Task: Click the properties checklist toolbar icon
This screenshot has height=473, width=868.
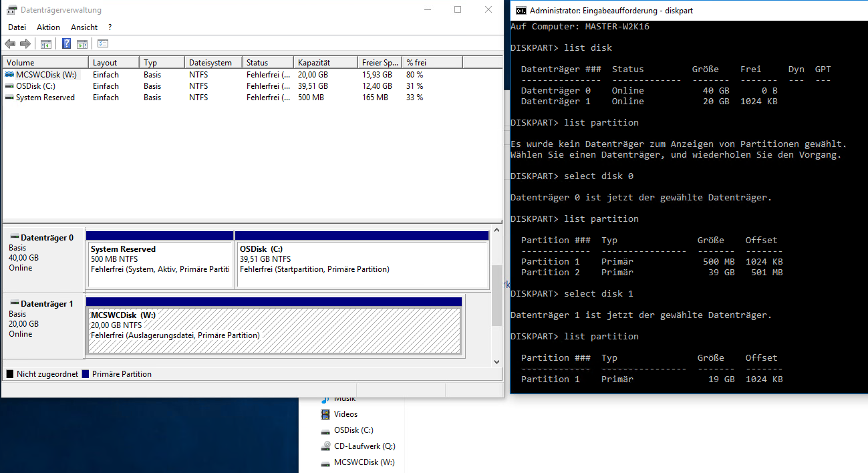Action: click(x=102, y=43)
